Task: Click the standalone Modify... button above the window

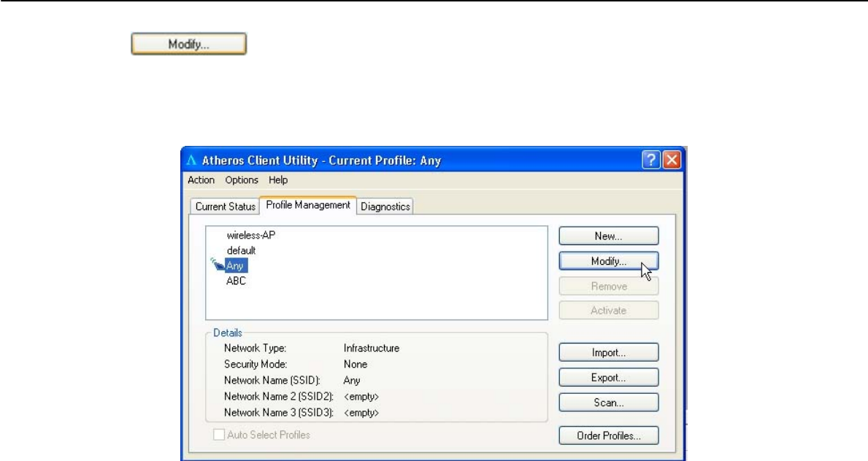Action: (189, 44)
